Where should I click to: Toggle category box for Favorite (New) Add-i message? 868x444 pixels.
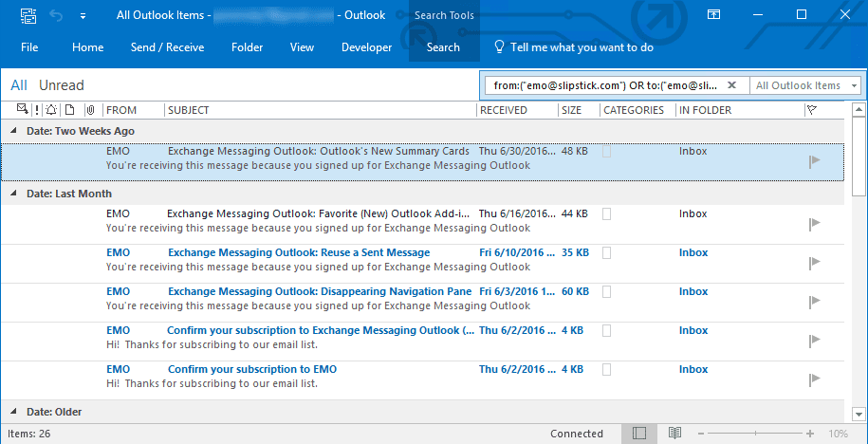pyautogui.click(x=607, y=213)
